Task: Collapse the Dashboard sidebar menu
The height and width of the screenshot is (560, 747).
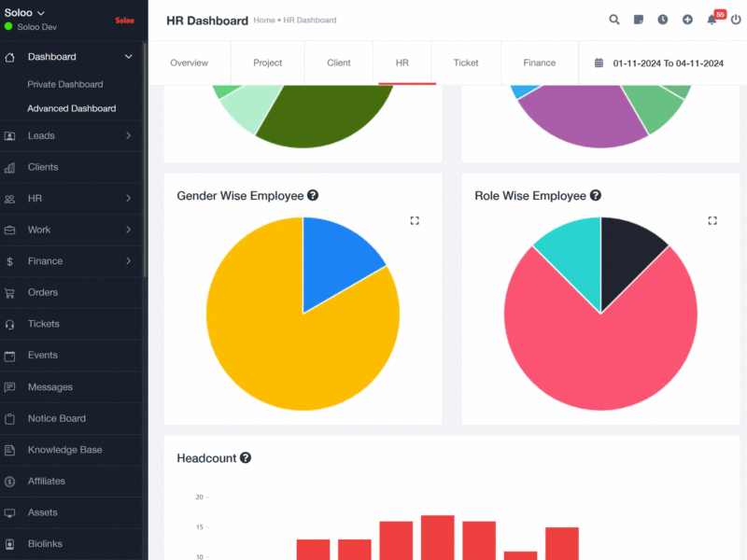Action: (129, 57)
